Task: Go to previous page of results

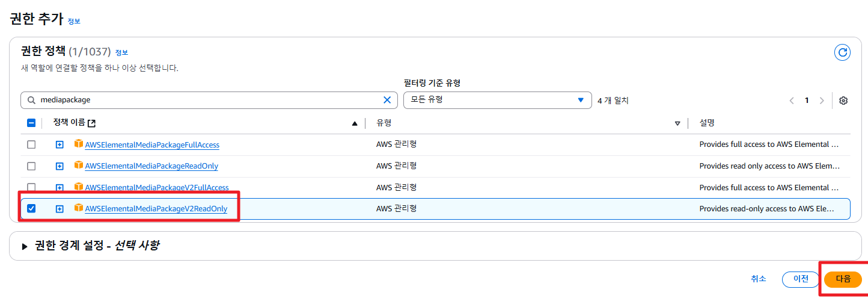Action: [792, 101]
